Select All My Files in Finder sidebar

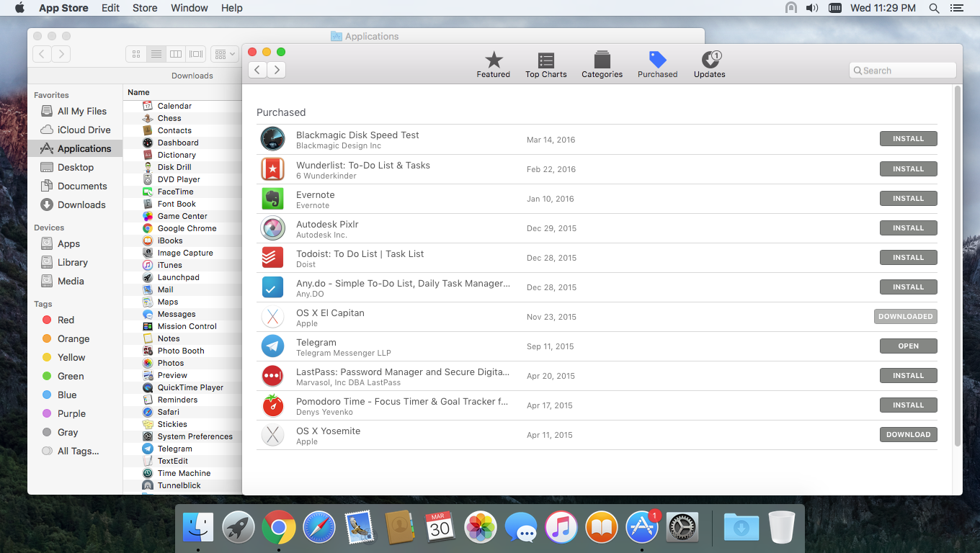click(x=73, y=111)
